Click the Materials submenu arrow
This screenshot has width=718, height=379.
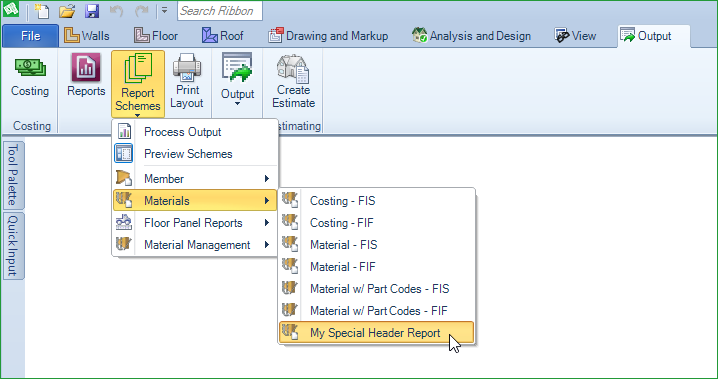267,200
